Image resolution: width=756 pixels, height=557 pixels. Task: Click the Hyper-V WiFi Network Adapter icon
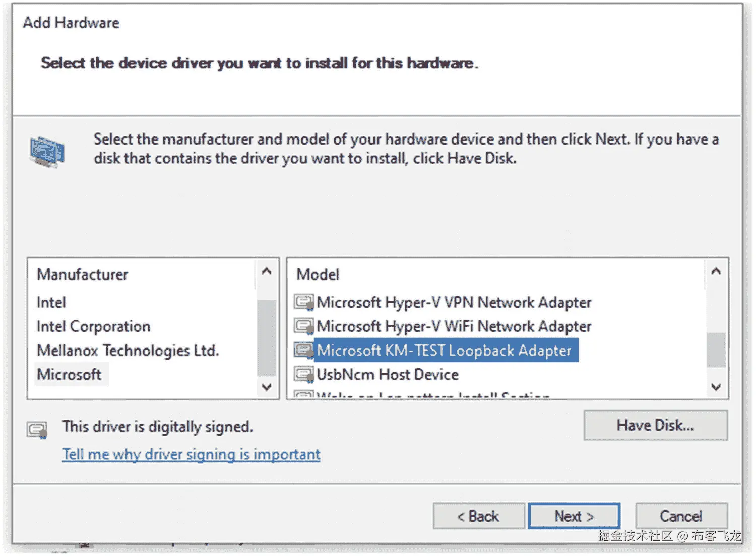(304, 326)
